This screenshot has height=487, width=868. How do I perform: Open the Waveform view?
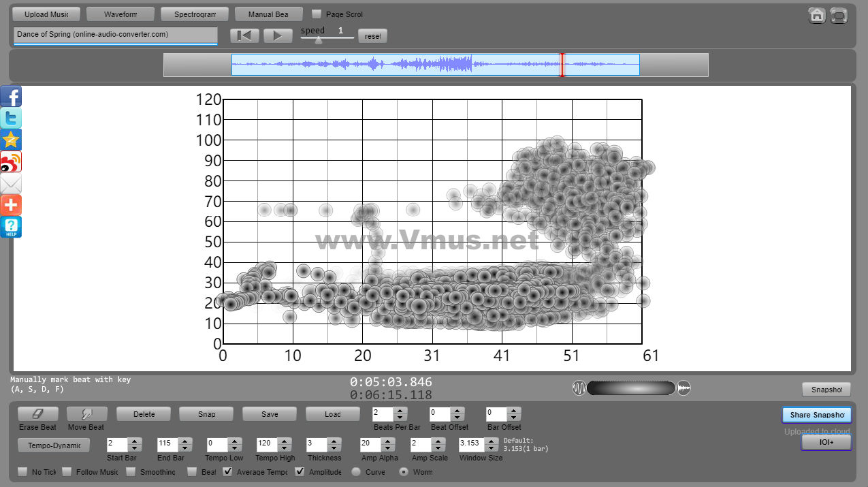120,14
